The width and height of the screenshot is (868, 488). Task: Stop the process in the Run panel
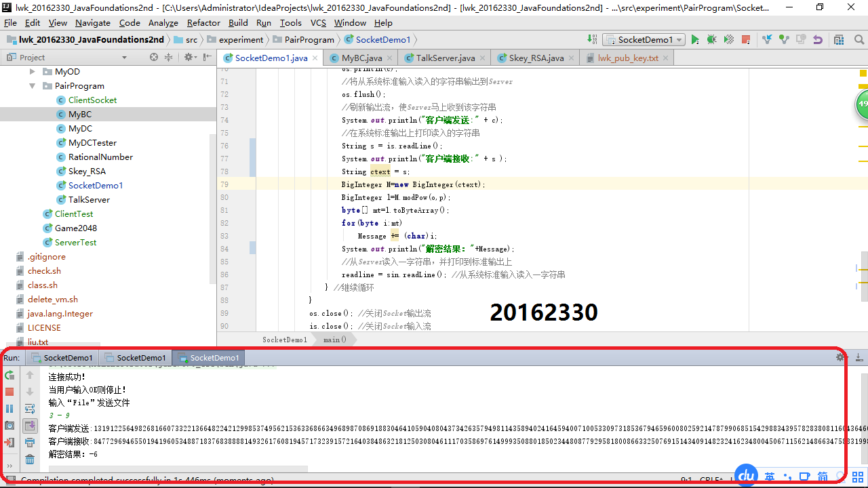tap(9, 392)
